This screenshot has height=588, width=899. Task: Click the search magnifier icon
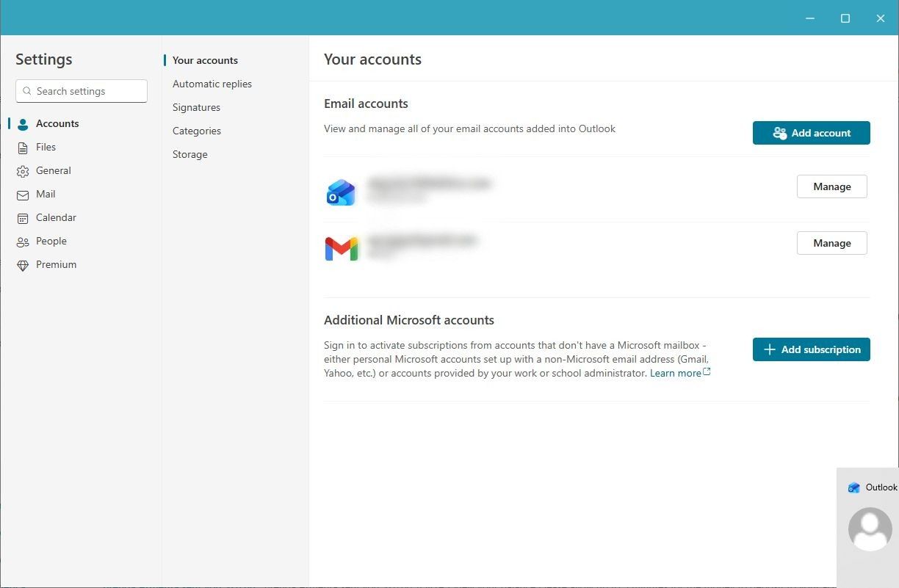(27, 91)
